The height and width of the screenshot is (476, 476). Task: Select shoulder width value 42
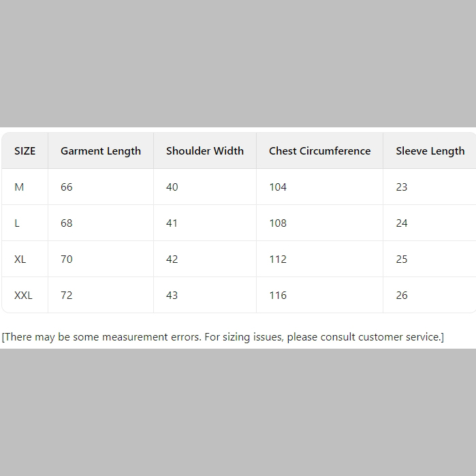tap(172, 259)
